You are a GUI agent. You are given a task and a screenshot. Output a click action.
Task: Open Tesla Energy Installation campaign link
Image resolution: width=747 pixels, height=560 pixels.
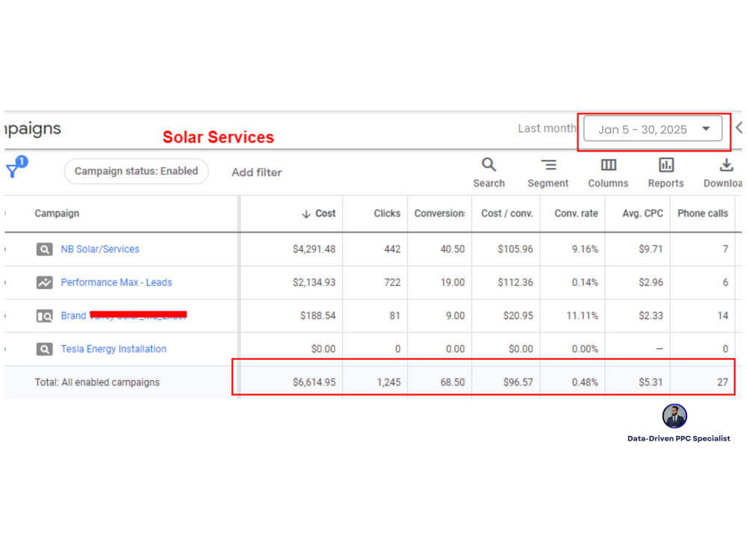114,349
